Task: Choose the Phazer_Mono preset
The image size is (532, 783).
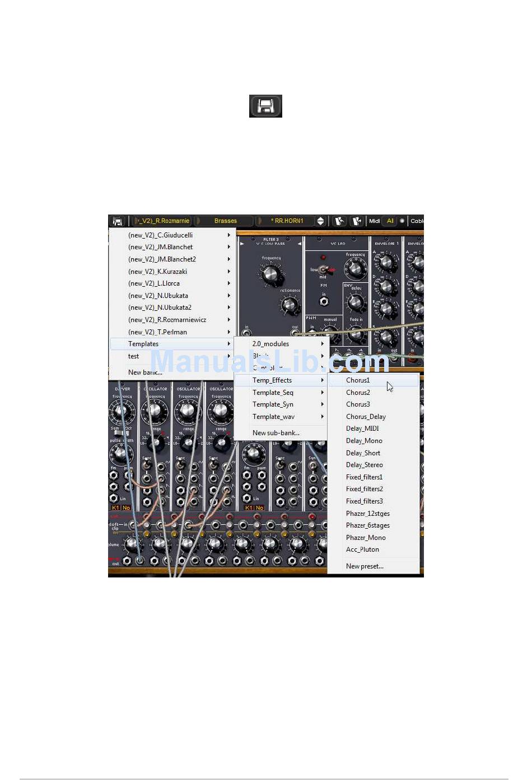Action: point(374,538)
